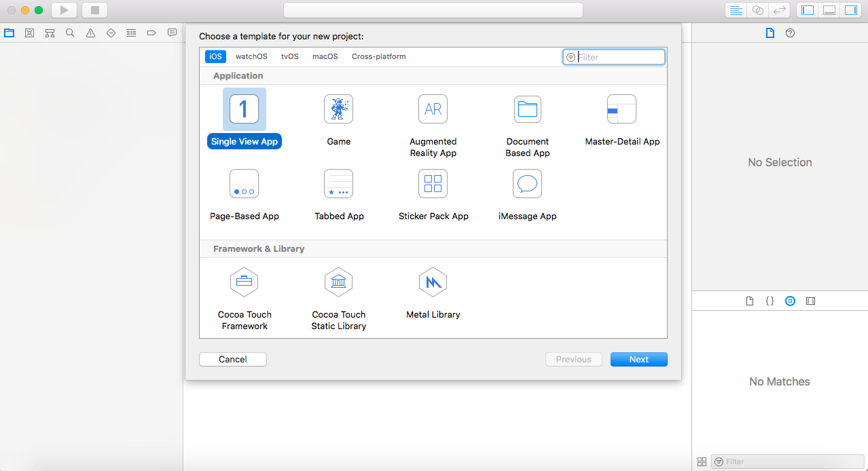Switch to the Cross-platform template tab
This screenshot has height=471, width=868.
pyautogui.click(x=378, y=56)
